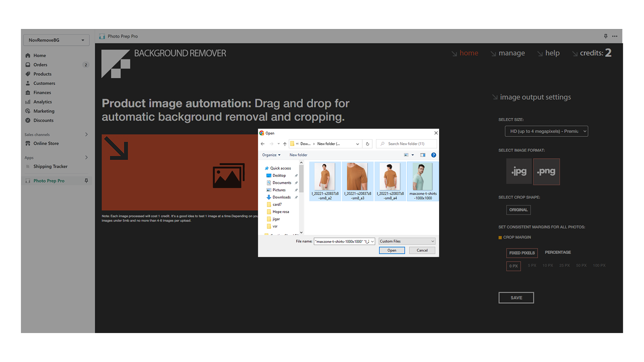The image size is (644, 362).
Task: Select the maxzone-t-shirts thumbnail
Action: (x=423, y=181)
